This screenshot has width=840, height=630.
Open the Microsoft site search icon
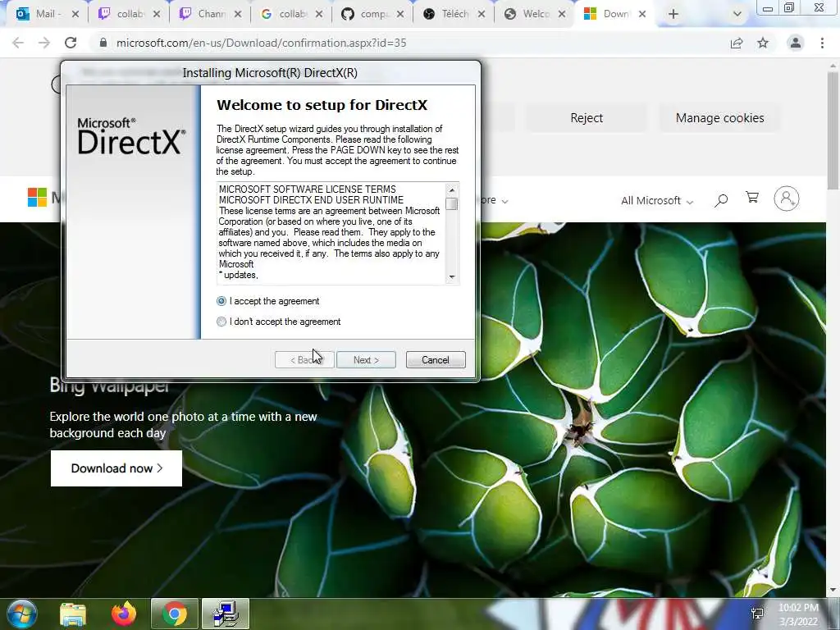(721, 201)
